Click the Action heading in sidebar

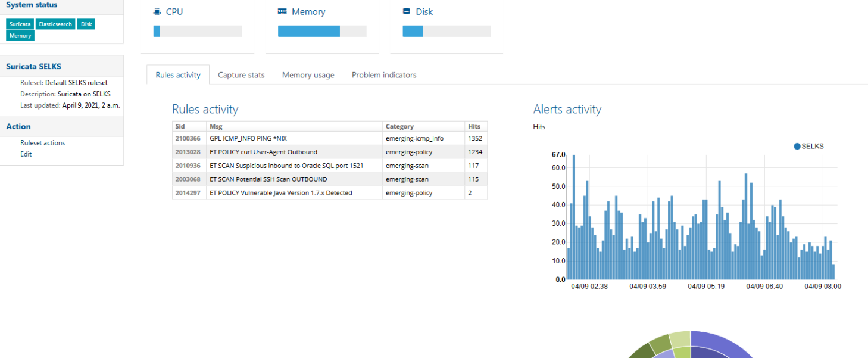(x=18, y=126)
